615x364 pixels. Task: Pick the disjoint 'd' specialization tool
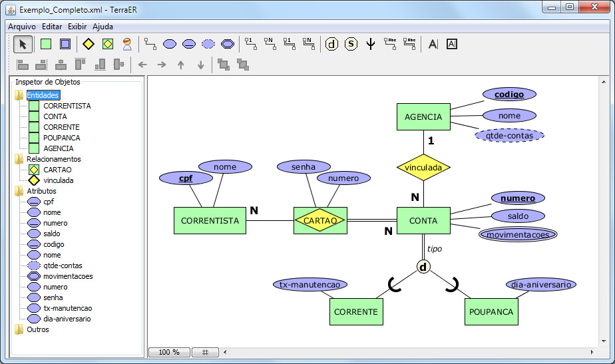(332, 44)
